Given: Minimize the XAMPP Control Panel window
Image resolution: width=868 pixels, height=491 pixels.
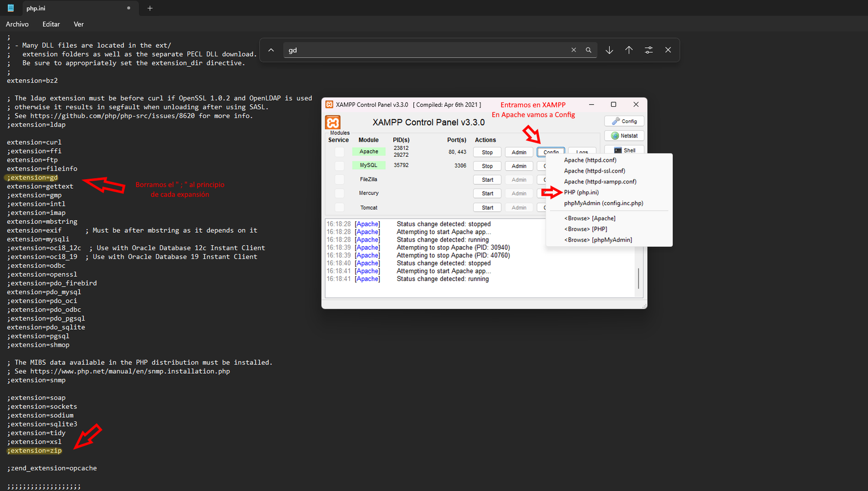Looking at the screenshot, I should pyautogui.click(x=591, y=105).
